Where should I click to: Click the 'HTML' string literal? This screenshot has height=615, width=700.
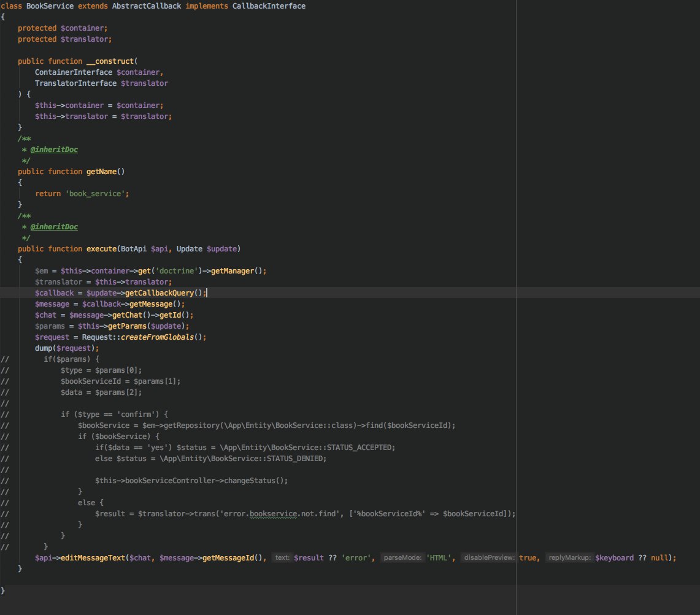pos(439,558)
